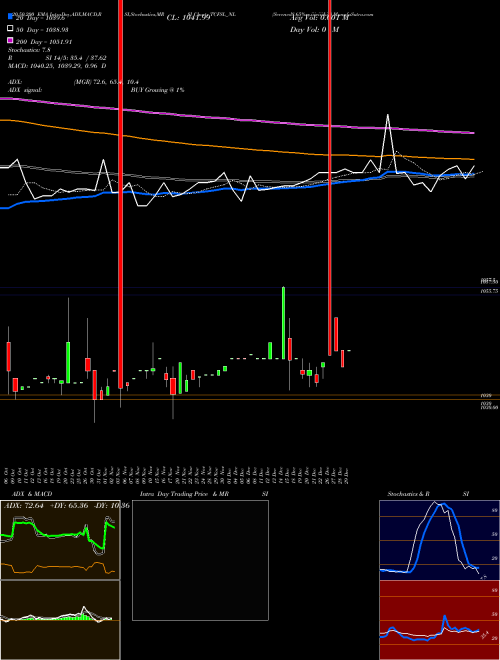This screenshot has width=500, height=660.
Task: Select the '50 Day = 1038.93' text
Action: [43, 30]
